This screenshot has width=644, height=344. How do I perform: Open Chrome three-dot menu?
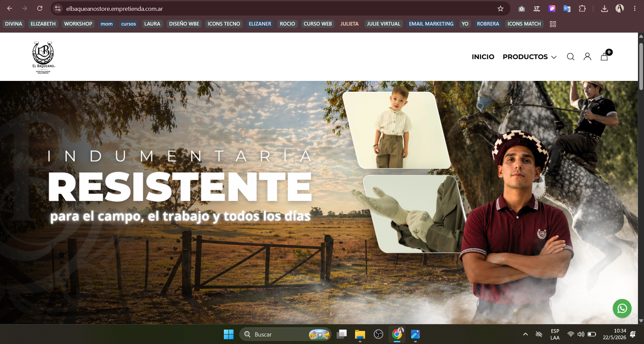(x=635, y=8)
